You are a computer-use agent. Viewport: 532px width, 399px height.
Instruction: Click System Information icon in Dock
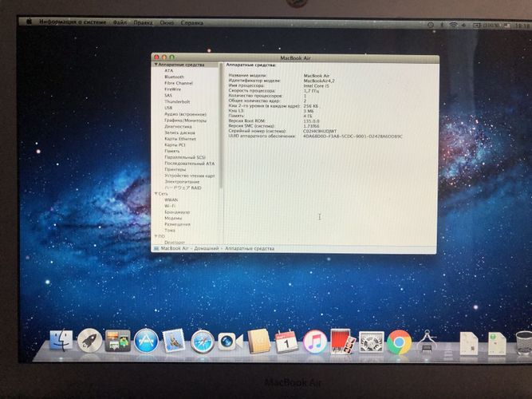coord(426,342)
